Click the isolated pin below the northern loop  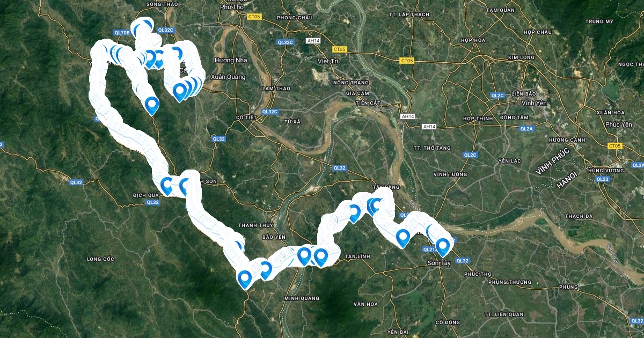[x=152, y=105]
